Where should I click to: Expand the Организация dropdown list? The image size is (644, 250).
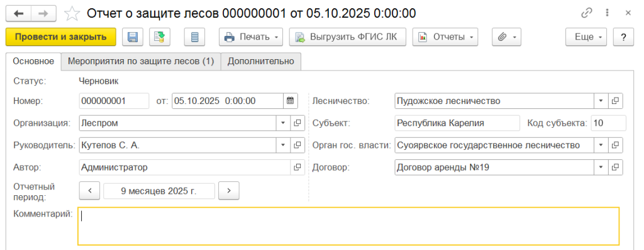[x=284, y=123]
